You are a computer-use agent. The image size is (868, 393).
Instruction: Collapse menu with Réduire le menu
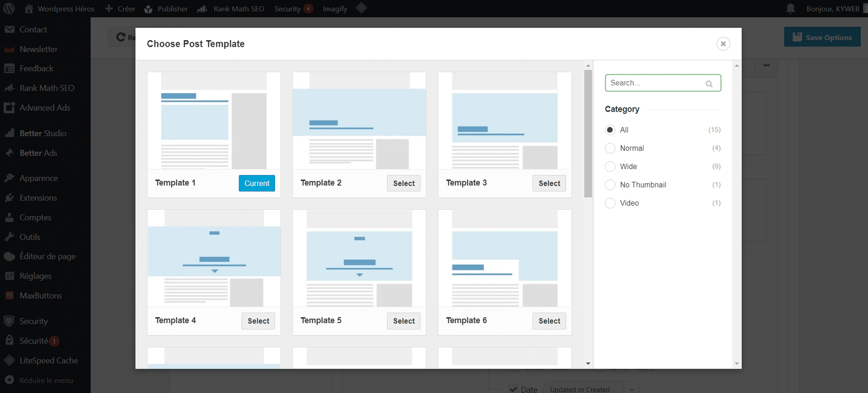[46, 381]
